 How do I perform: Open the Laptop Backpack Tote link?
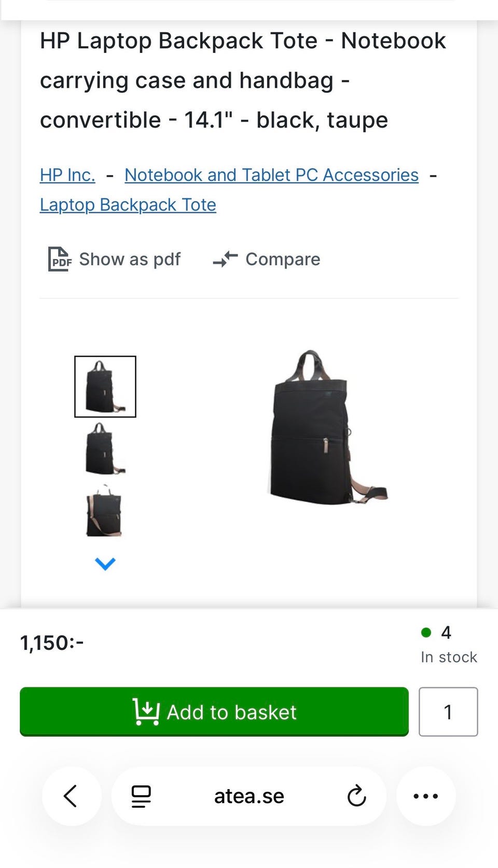[x=128, y=205]
